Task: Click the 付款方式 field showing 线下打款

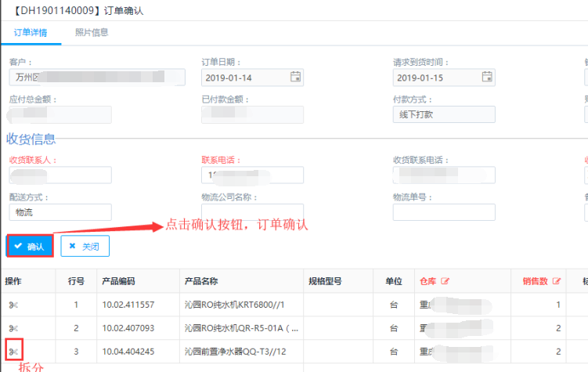Action: coord(443,114)
